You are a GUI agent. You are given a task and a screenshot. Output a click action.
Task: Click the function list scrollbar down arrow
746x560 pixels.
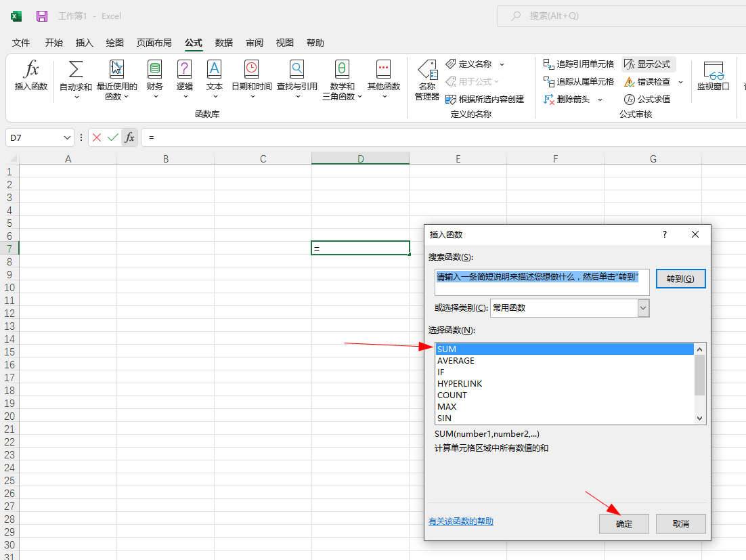point(700,418)
